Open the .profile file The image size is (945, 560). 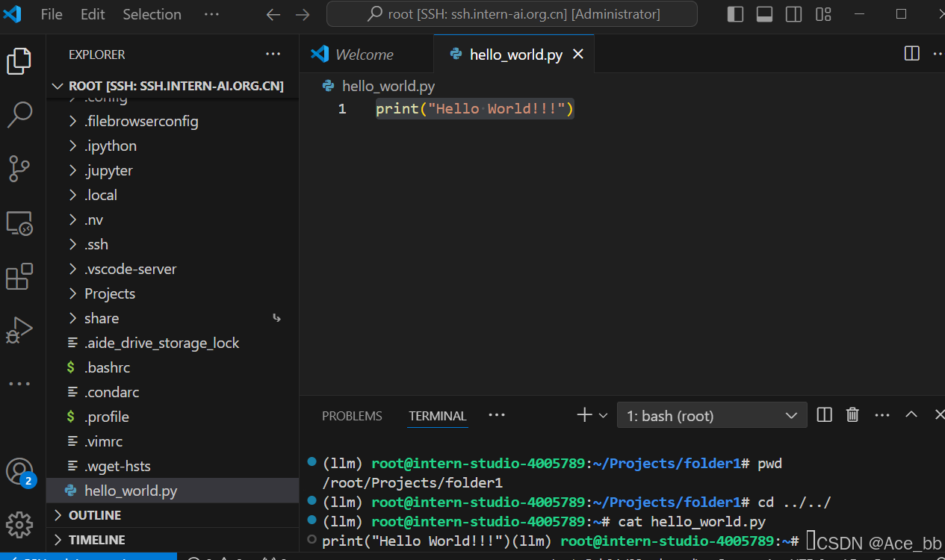tap(173, 417)
